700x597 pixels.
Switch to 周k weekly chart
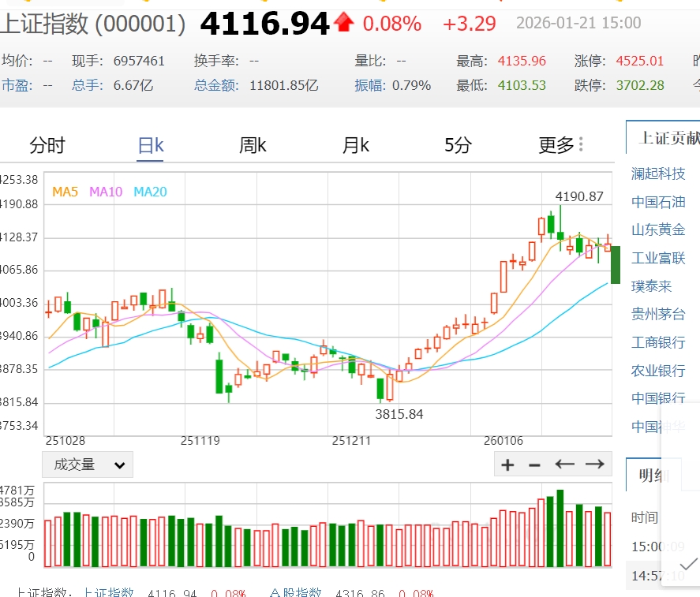point(253,145)
